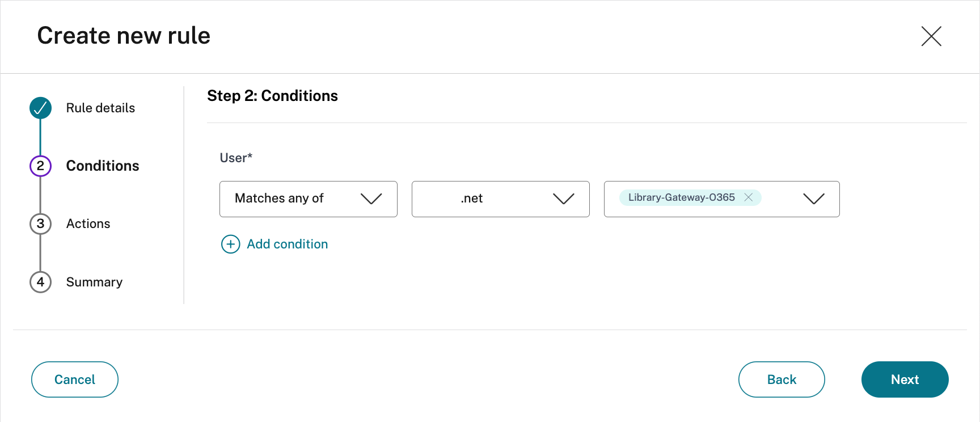
Task: Click the Library-Gateway-0365 chip
Action: point(681,197)
